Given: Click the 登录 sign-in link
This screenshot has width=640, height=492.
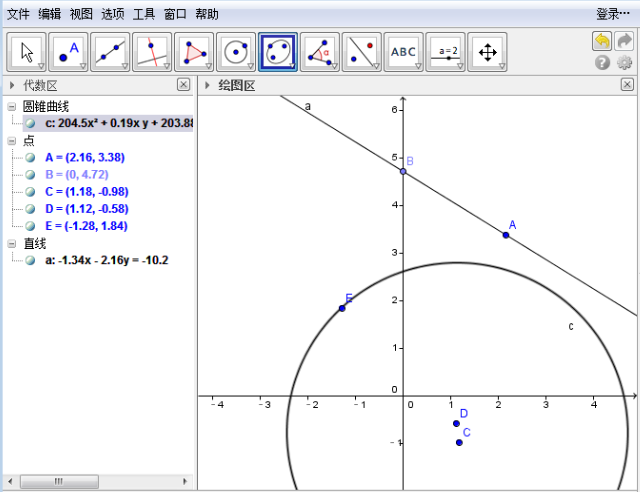Looking at the screenshot, I should coord(613,14).
